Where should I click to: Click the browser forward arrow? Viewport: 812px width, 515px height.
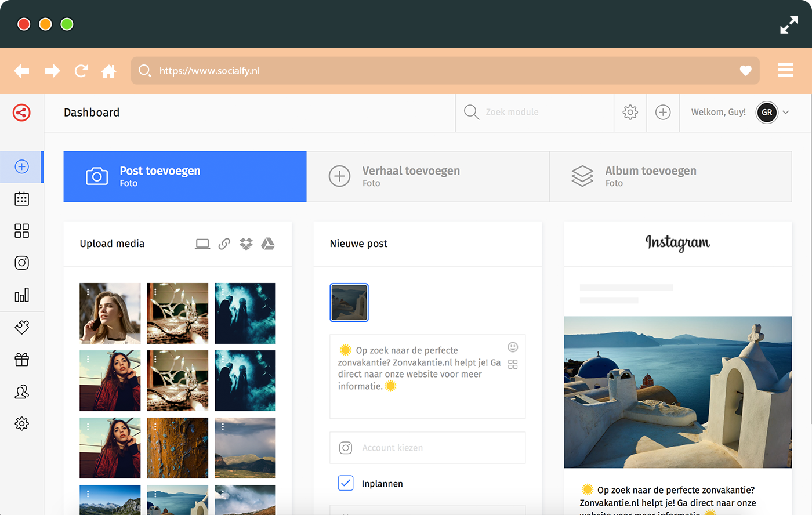click(53, 71)
